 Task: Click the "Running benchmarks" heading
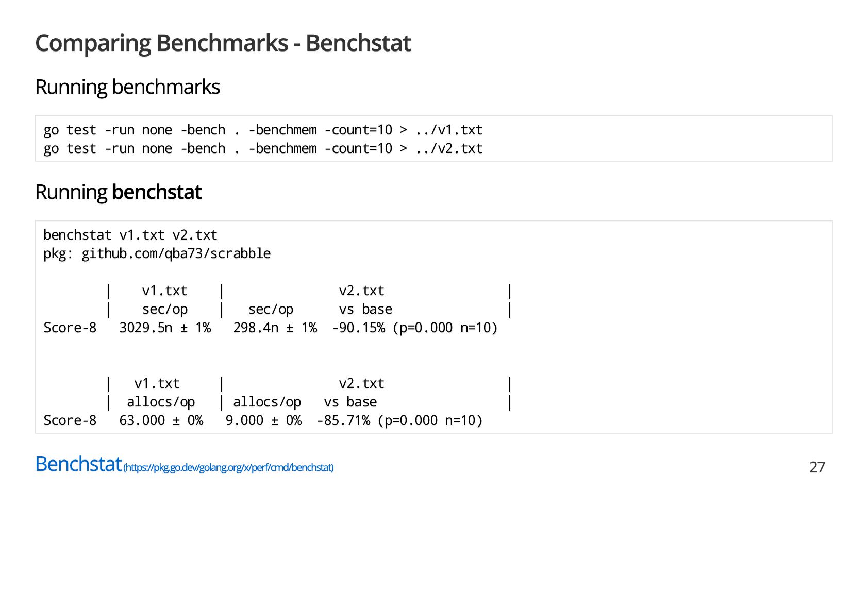(x=127, y=87)
